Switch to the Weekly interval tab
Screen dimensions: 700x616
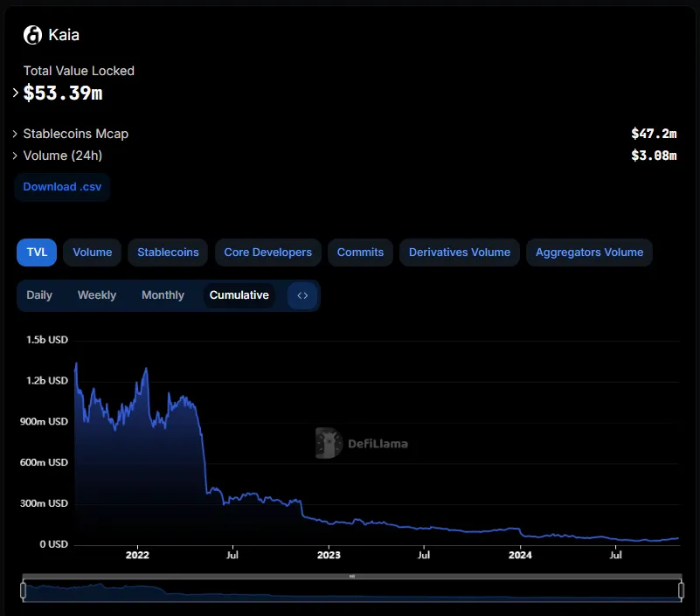pyautogui.click(x=96, y=295)
